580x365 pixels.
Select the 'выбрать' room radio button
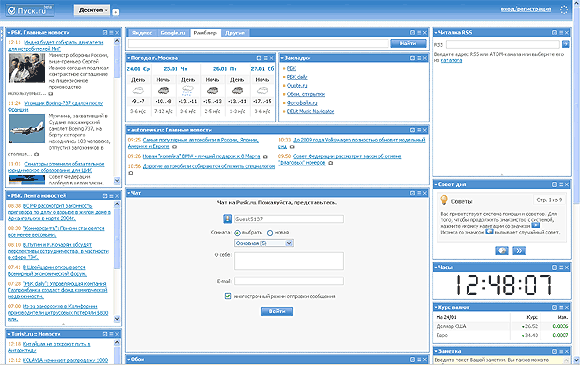click(237, 233)
